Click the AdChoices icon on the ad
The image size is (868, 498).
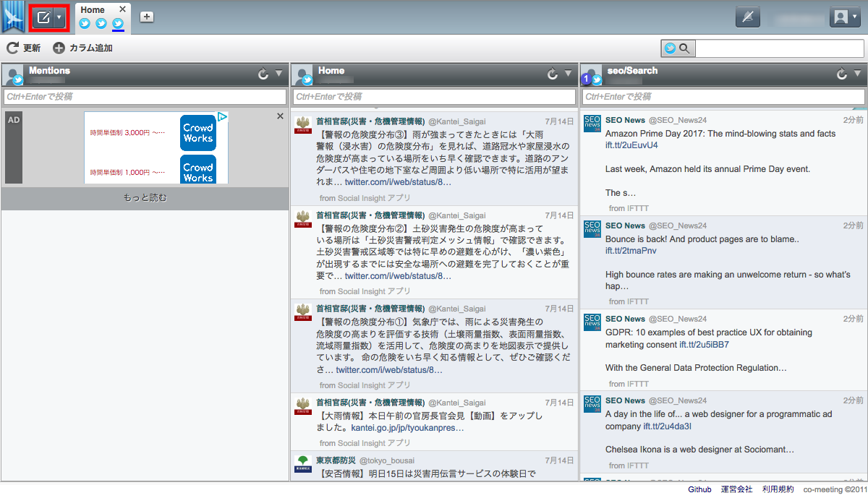(224, 116)
